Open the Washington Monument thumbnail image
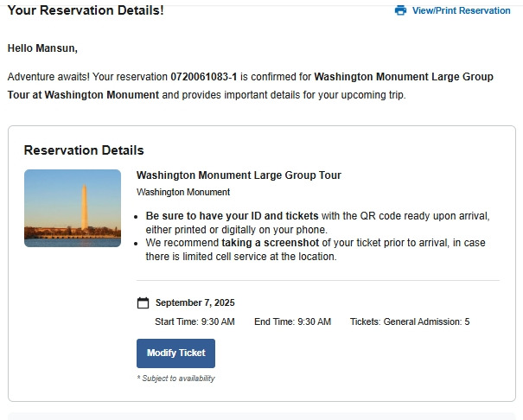 pos(73,208)
